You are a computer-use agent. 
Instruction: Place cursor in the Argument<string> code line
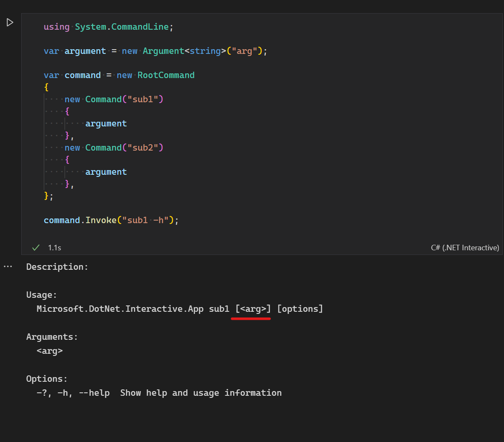pyautogui.click(x=155, y=50)
